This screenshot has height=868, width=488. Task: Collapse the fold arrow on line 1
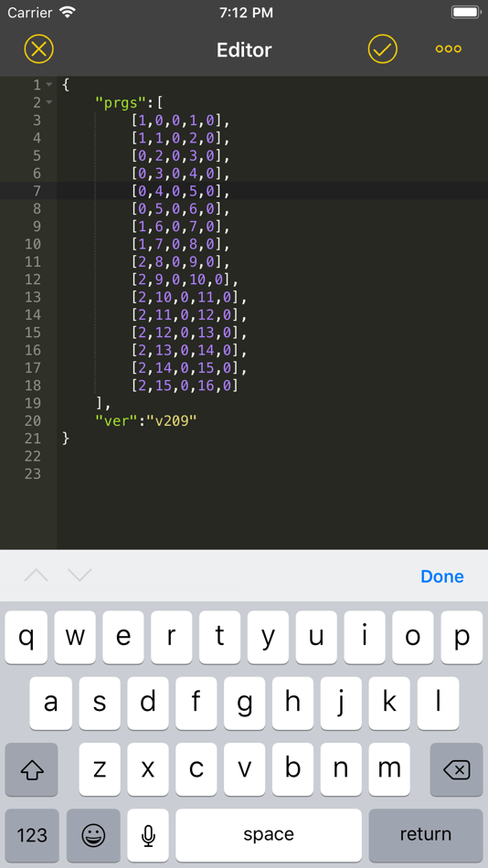click(49, 85)
